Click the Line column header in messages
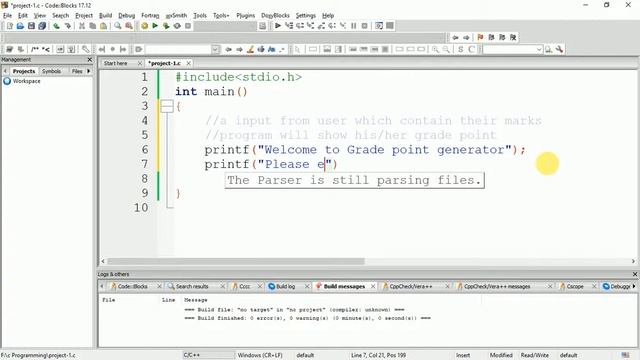 tap(168, 300)
